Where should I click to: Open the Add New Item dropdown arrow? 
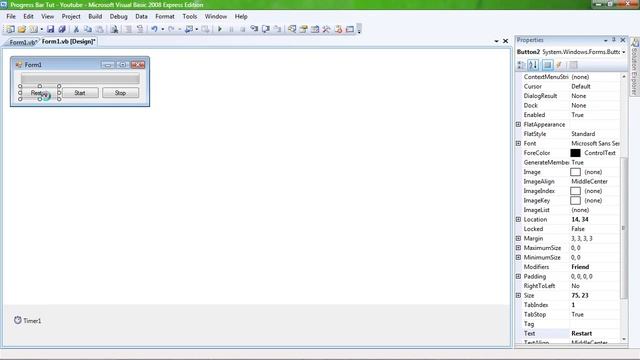(x=41, y=29)
